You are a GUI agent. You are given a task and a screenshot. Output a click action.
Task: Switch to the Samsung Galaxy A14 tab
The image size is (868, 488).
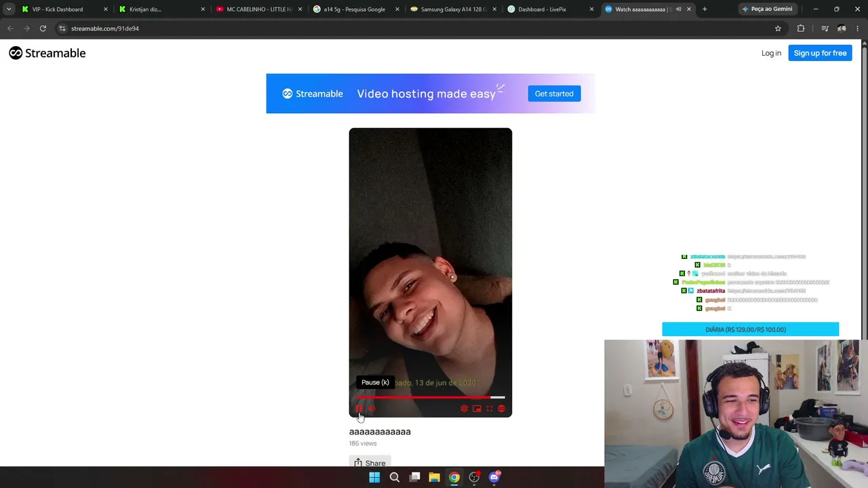pos(452,9)
